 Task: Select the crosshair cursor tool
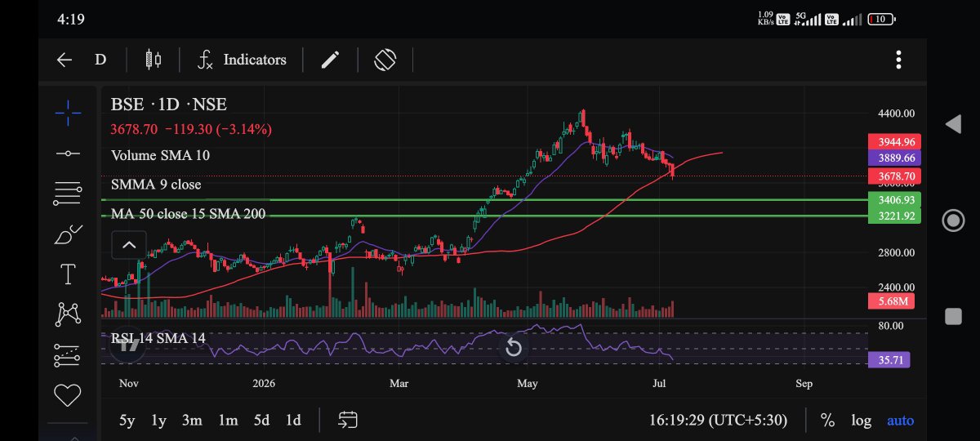[x=68, y=113]
